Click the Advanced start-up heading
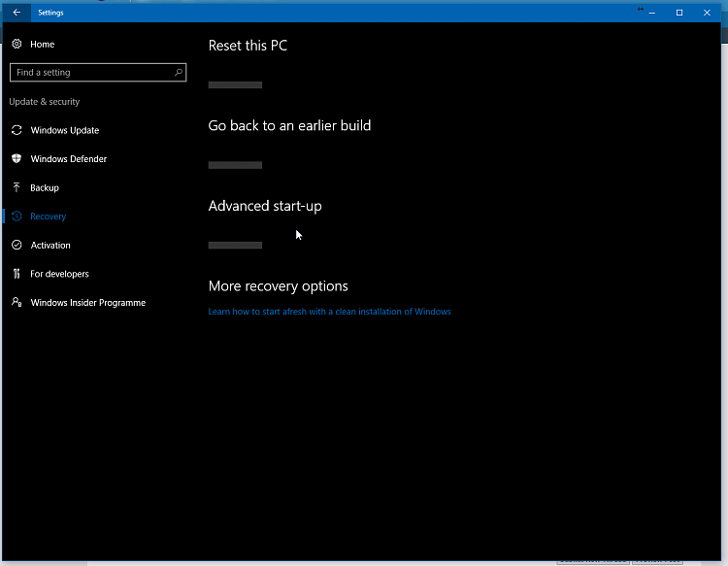The width and height of the screenshot is (728, 566). 265,206
